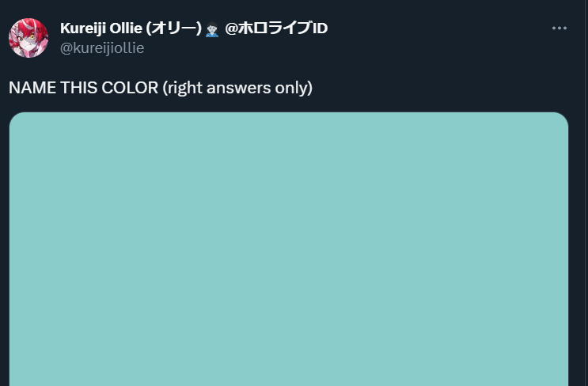Click the word 'only)' in the tweet

click(294, 89)
